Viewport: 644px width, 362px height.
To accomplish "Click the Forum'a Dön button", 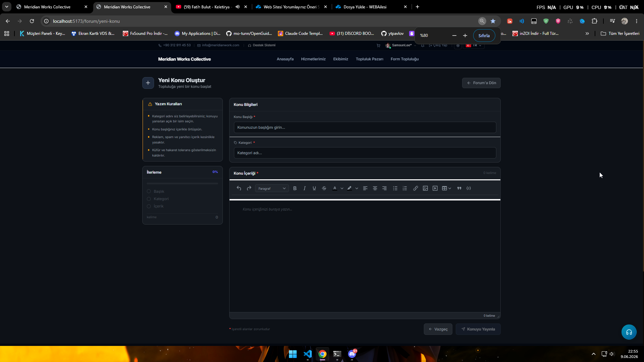I will pyautogui.click(x=481, y=83).
